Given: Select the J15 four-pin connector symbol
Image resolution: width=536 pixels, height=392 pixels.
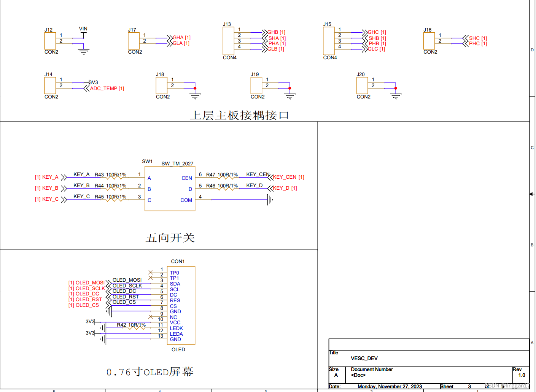Looking at the screenshot, I should [x=329, y=41].
